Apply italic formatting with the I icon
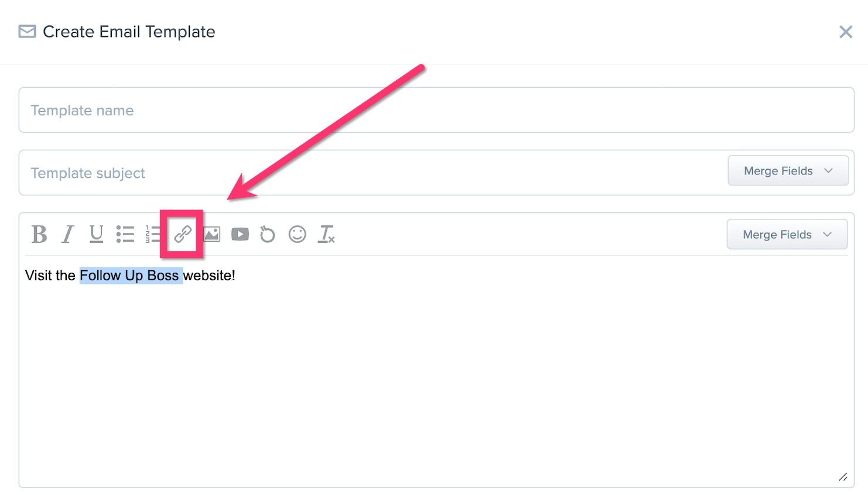Image resolution: width=868 pixels, height=495 pixels. 68,234
